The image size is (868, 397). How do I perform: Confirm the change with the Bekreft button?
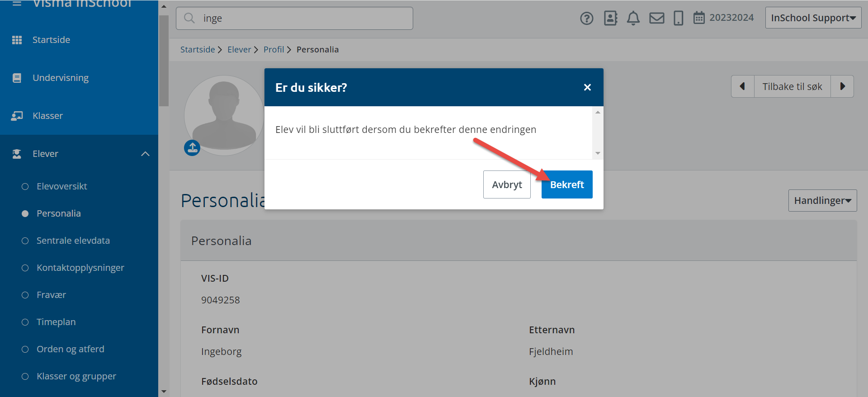coord(567,184)
